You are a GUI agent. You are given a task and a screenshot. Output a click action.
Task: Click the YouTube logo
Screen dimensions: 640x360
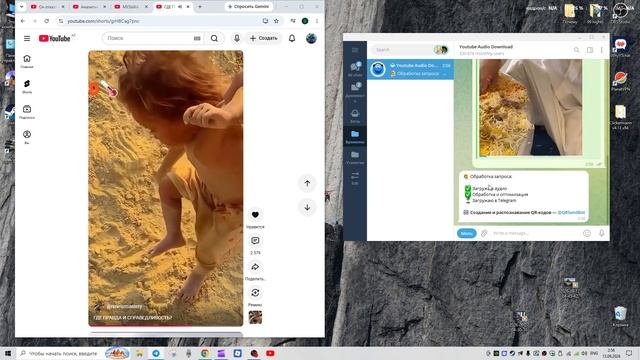tap(54, 38)
